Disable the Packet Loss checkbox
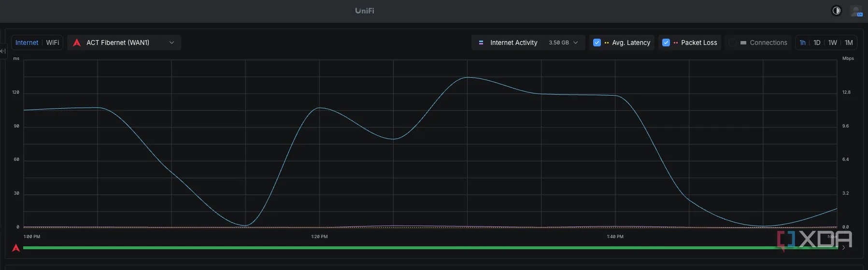This screenshot has height=270, width=868. coord(666,43)
